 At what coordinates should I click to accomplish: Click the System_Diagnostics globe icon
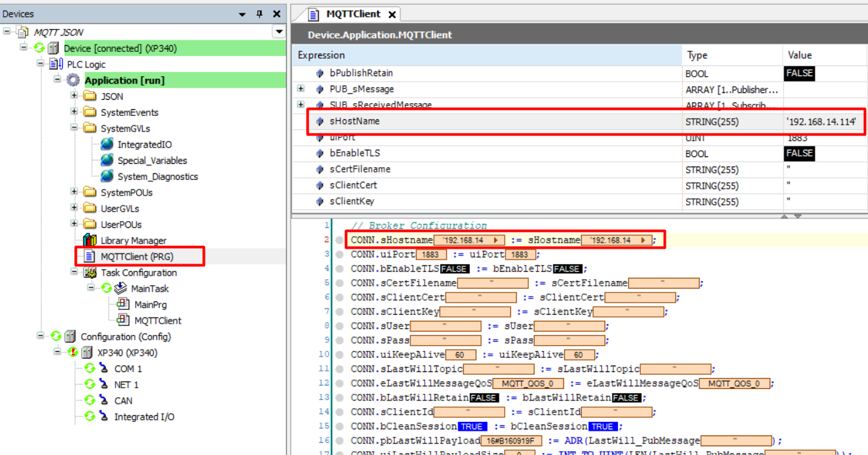click(106, 177)
